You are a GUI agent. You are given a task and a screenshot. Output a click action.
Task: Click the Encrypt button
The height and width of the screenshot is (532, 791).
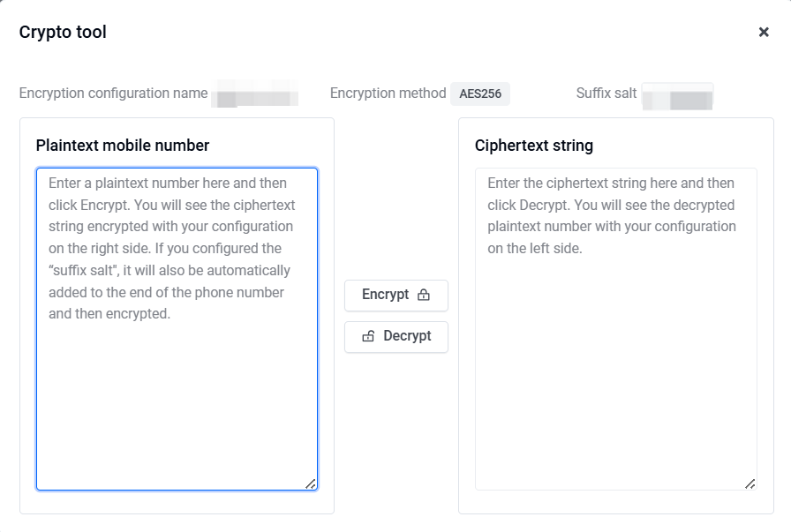click(x=396, y=295)
